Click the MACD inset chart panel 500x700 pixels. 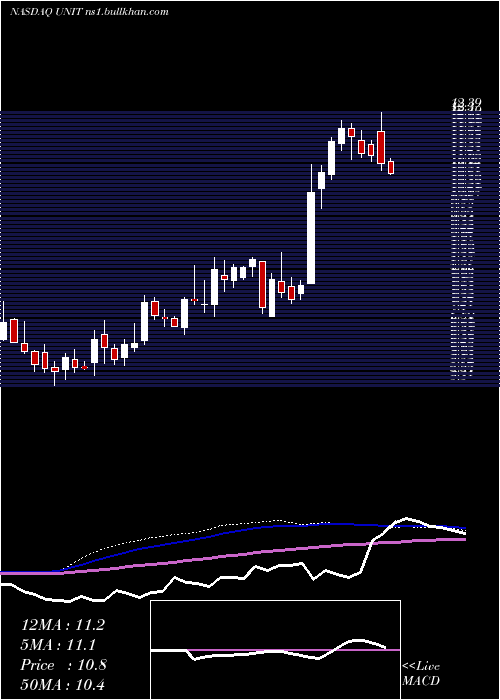(275, 650)
